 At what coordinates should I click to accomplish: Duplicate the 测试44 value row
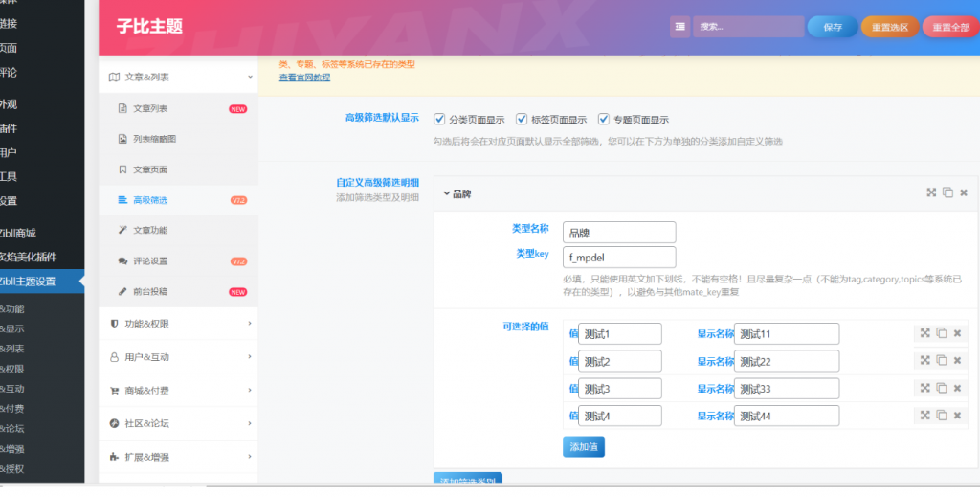[x=942, y=415]
